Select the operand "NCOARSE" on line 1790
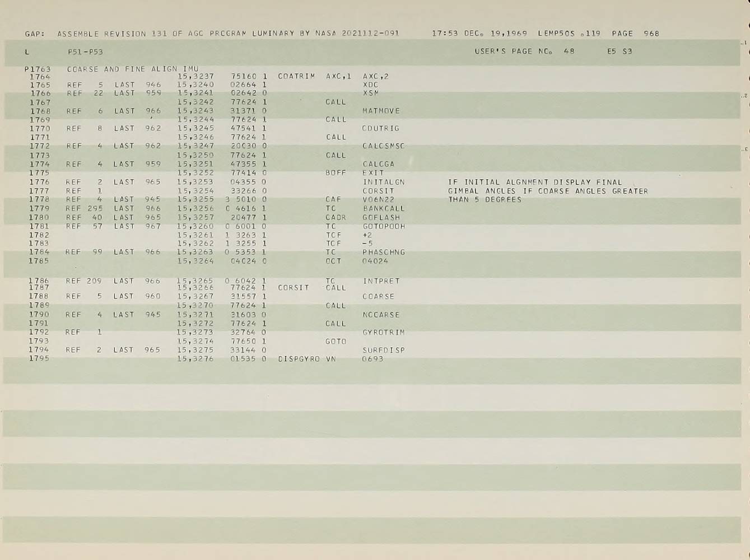 (381, 315)
